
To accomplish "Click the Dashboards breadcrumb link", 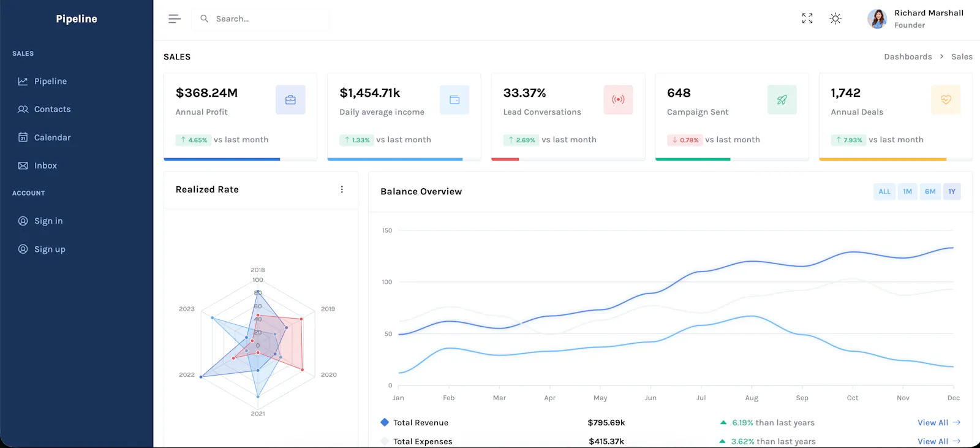I will [908, 56].
